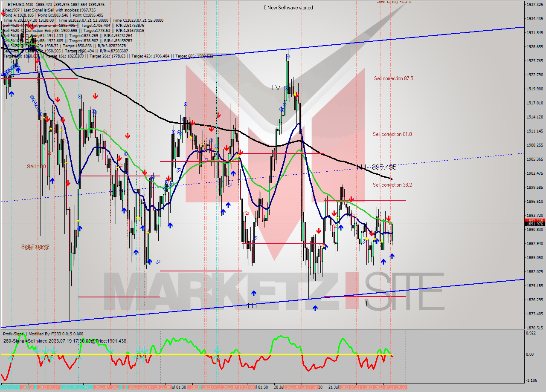Click indicator axis value 0.922
546x392 pixels.
531,333
